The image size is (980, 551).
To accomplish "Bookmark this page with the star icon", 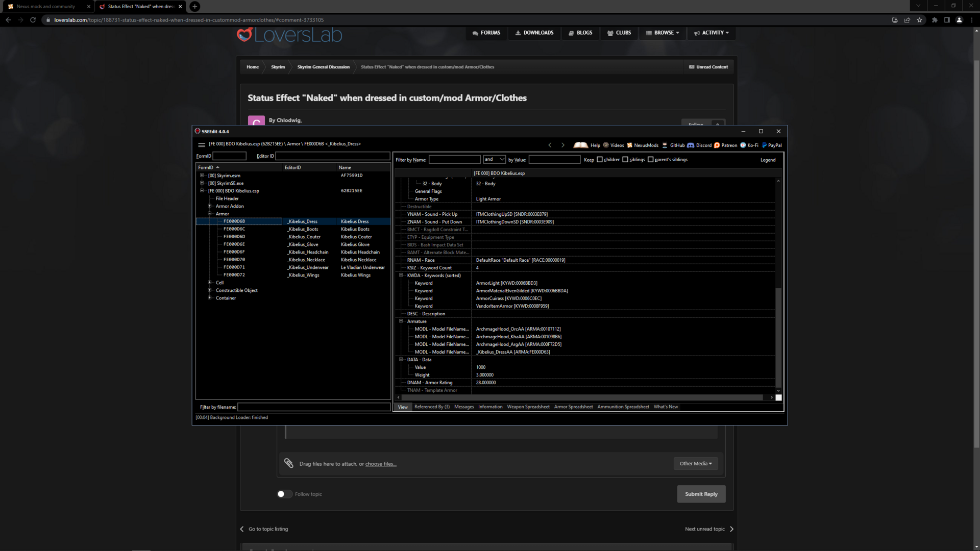I will click(919, 20).
